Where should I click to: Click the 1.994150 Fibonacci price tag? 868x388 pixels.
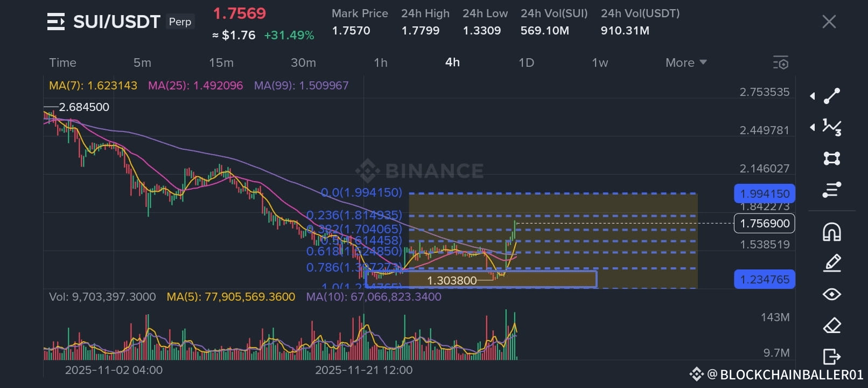point(765,193)
